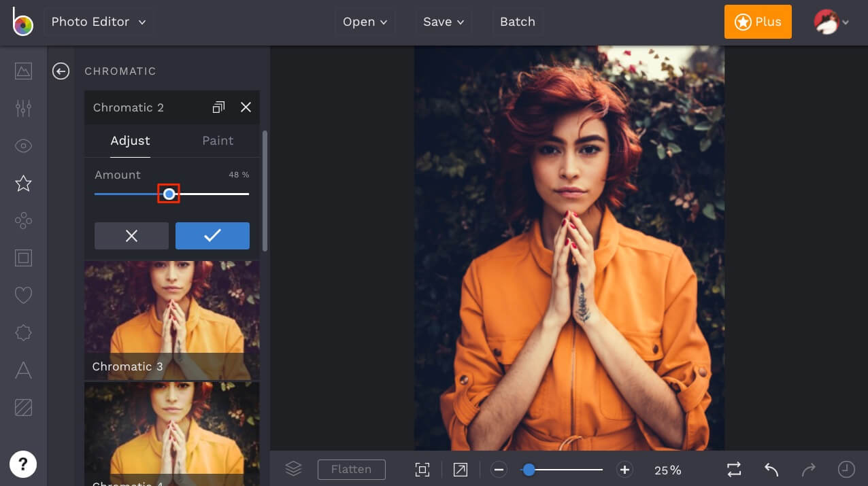
Task: Choose the frame tool in the left sidebar
Action: click(22, 258)
